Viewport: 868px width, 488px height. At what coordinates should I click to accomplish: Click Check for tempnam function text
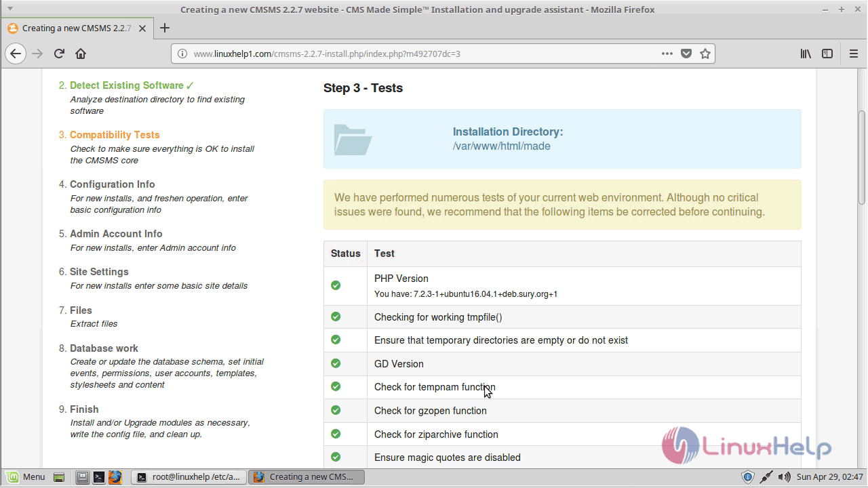coord(435,388)
